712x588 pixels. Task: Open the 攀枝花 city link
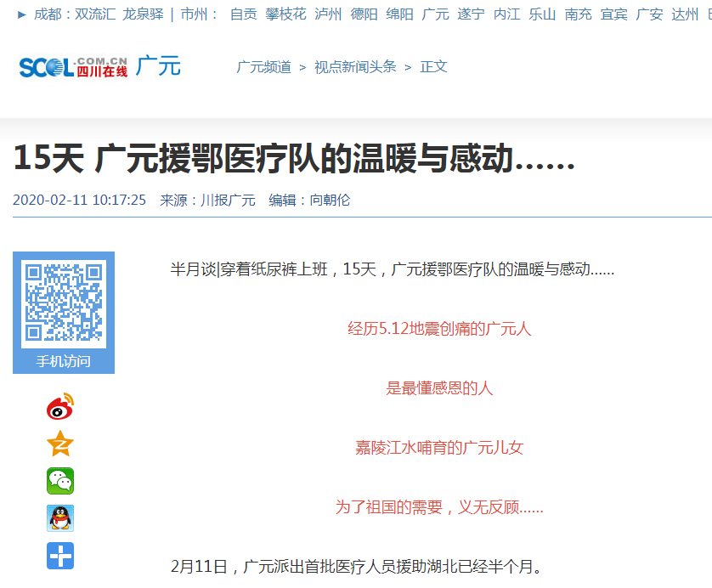click(285, 14)
